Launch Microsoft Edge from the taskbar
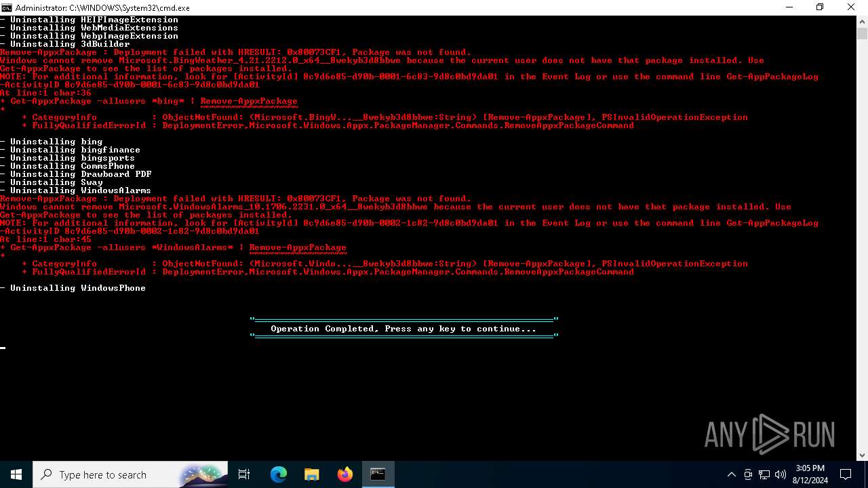Screen dimensions: 868x488 point(279,474)
